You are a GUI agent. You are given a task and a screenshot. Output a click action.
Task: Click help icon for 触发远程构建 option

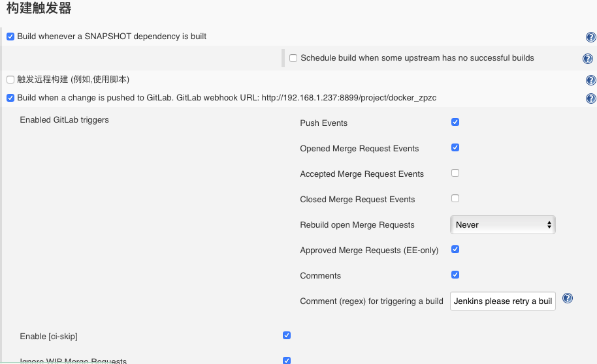[x=591, y=80]
